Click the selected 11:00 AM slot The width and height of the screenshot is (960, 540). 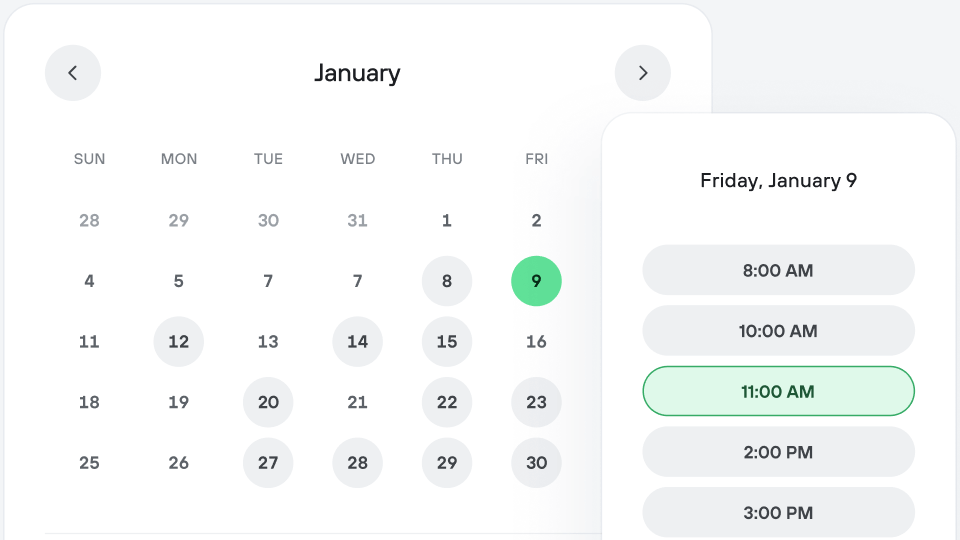tap(778, 391)
